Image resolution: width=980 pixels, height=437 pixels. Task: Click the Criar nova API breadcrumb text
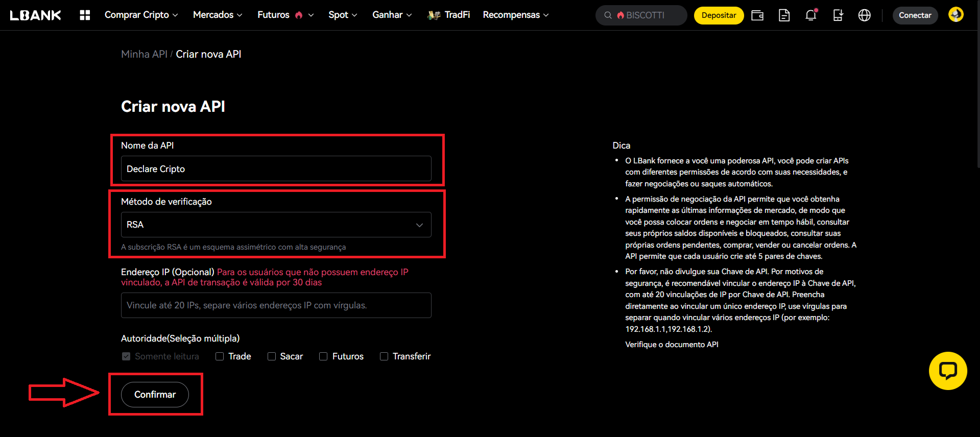point(208,54)
